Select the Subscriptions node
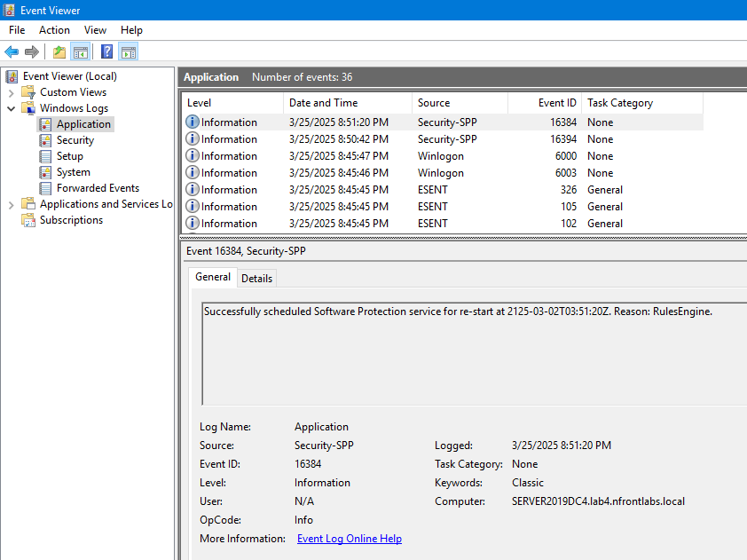Image resolution: width=747 pixels, height=560 pixels. click(x=71, y=220)
